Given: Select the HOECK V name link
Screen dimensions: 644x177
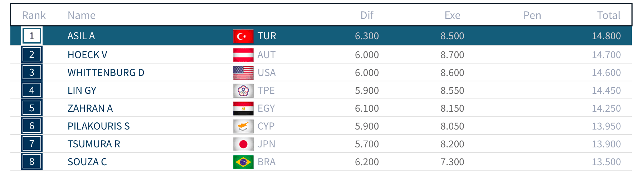Looking at the screenshot, I should click(87, 55).
